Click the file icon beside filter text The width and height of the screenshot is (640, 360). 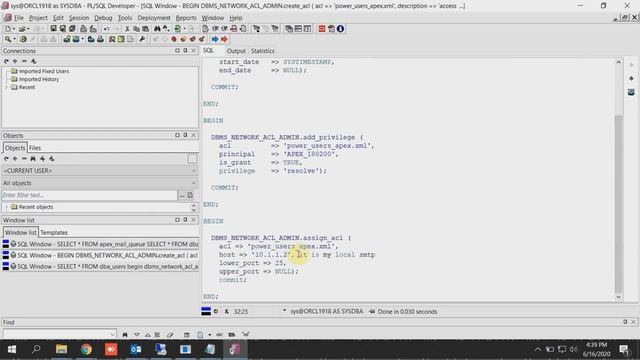190,196
